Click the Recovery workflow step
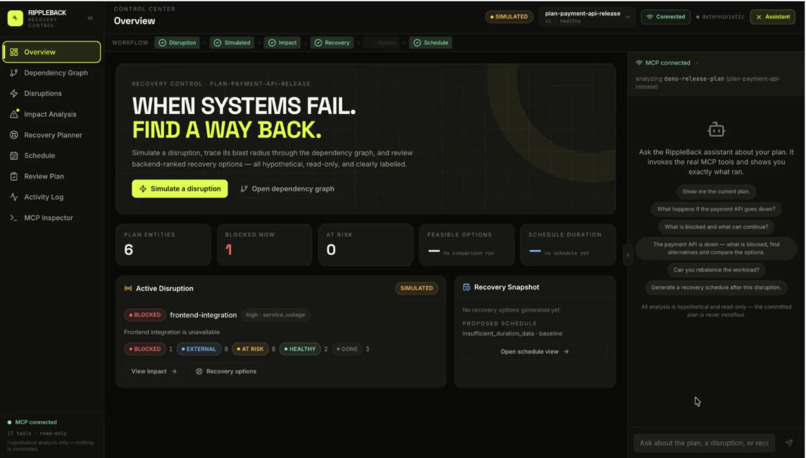The image size is (806, 458). coord(332,43)
